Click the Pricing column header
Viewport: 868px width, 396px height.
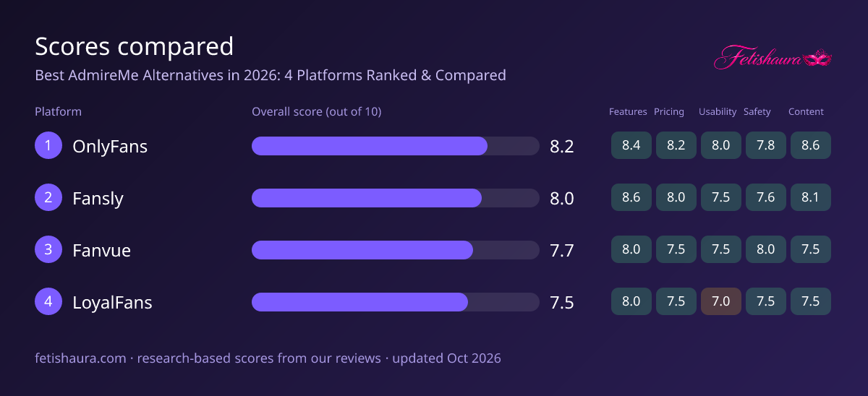coord(669,112)
